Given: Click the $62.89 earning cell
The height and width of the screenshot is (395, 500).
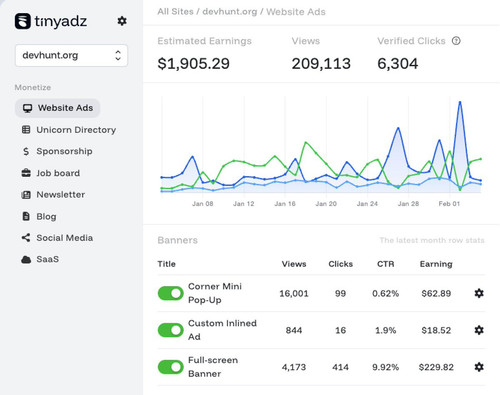Looking at the screenshot, I should (x=436, y=294).
